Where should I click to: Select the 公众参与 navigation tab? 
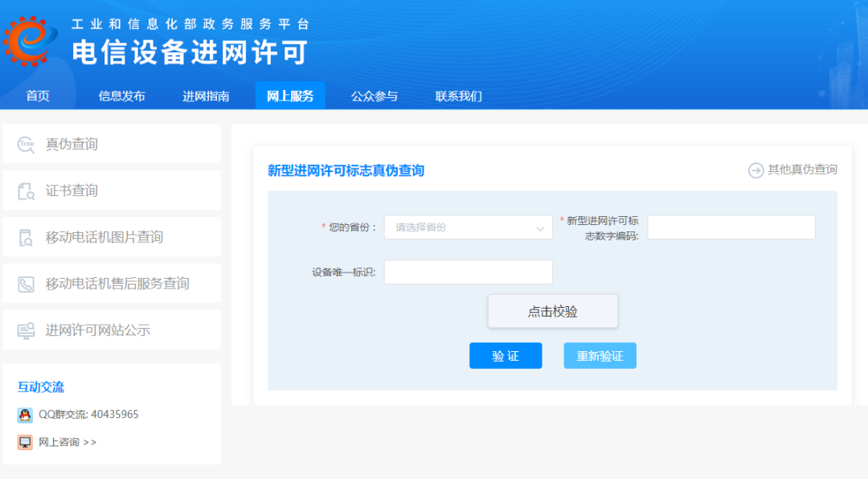coord(375,96)
